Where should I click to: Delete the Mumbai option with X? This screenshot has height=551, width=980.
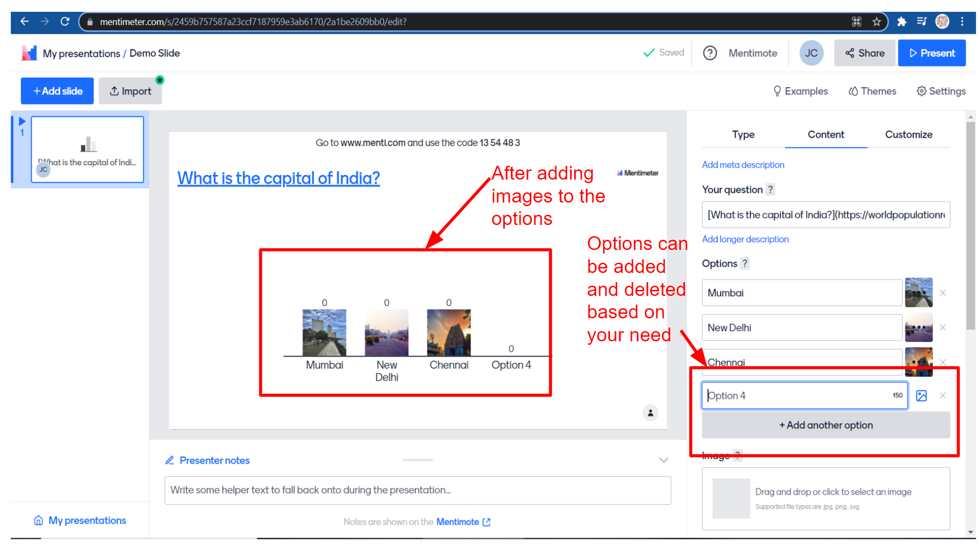click(943, 293)
